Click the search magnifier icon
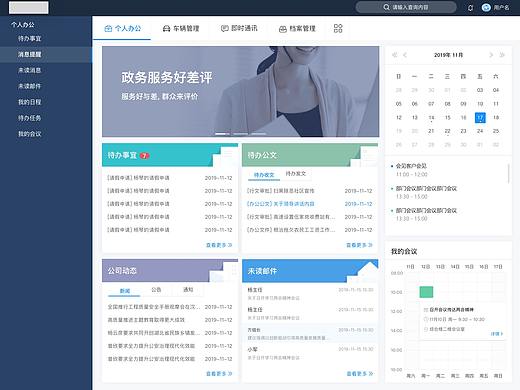Image resolution: width=520 pixels, height=390 pixels. pyautogui.click(x=386, y=7)
